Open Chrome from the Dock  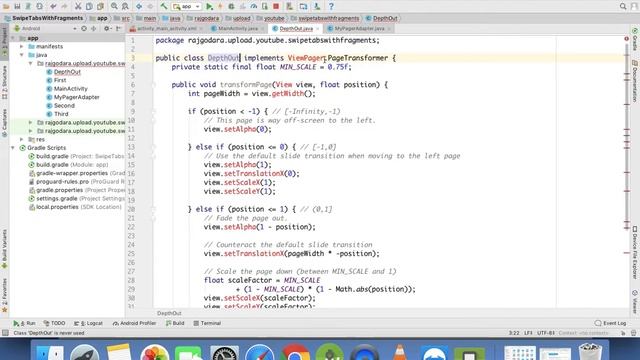tap(295, 352)
